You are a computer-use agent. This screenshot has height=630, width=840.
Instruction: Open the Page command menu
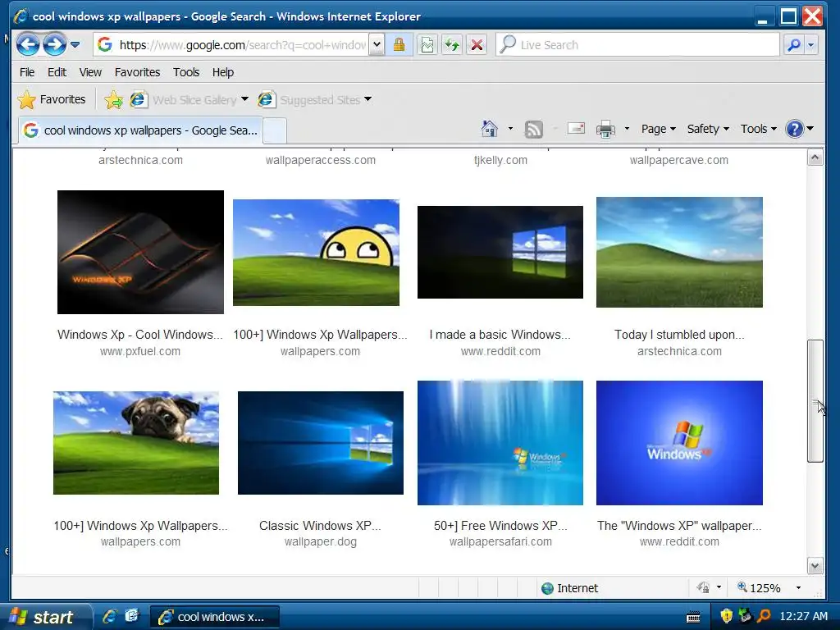pyautogui.click(x=659, y=129)
